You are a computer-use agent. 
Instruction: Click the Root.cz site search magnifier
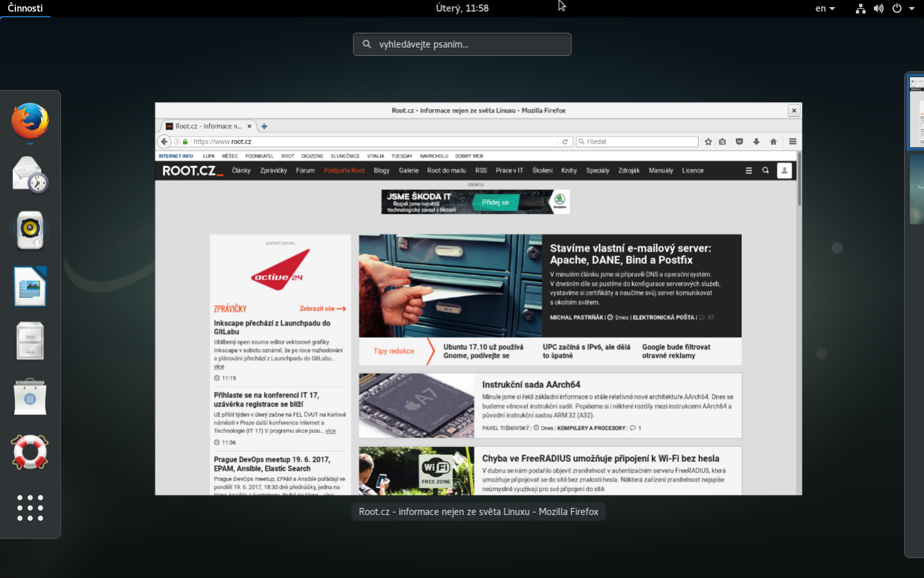pyautogui.click(x=766, y=170)
